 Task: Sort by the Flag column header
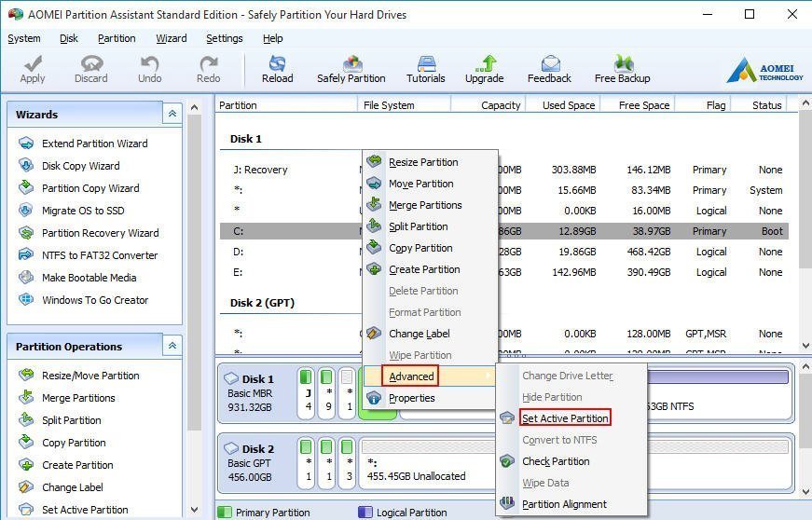point(703,105)
